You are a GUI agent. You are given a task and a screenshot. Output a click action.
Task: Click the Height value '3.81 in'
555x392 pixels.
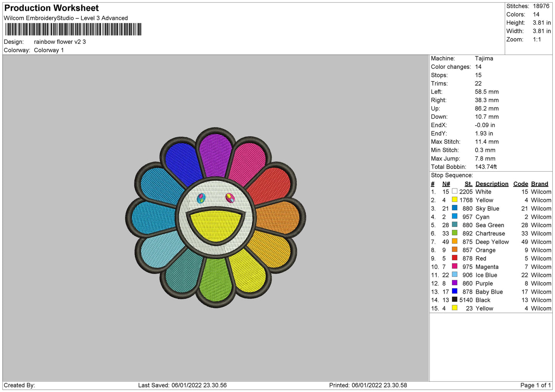pyautogui.click(x=542, y=23)
